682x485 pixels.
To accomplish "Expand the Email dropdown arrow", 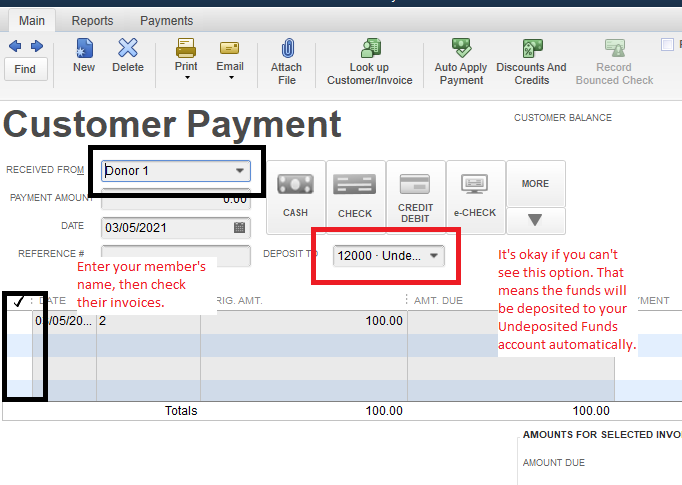I will tap(231, 78).
